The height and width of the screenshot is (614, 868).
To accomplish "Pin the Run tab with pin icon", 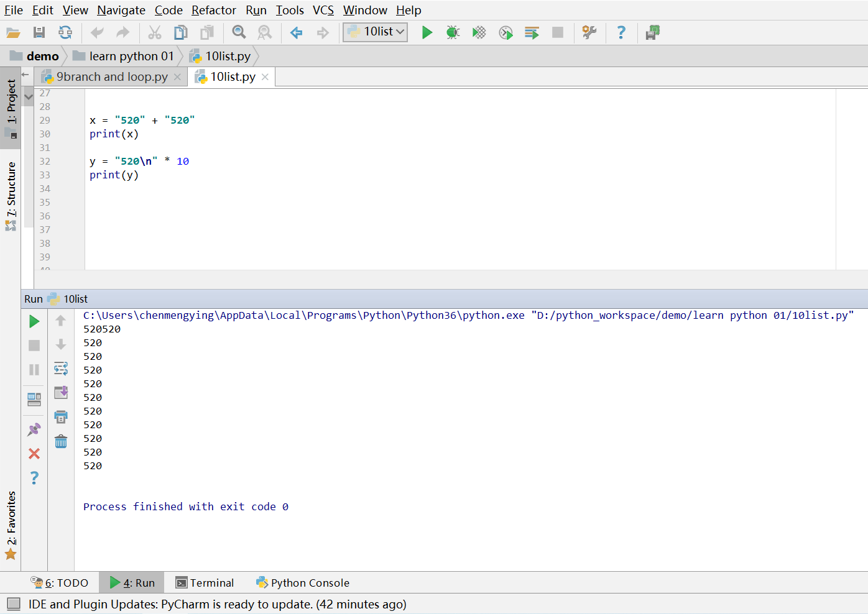I will (34, 429).
